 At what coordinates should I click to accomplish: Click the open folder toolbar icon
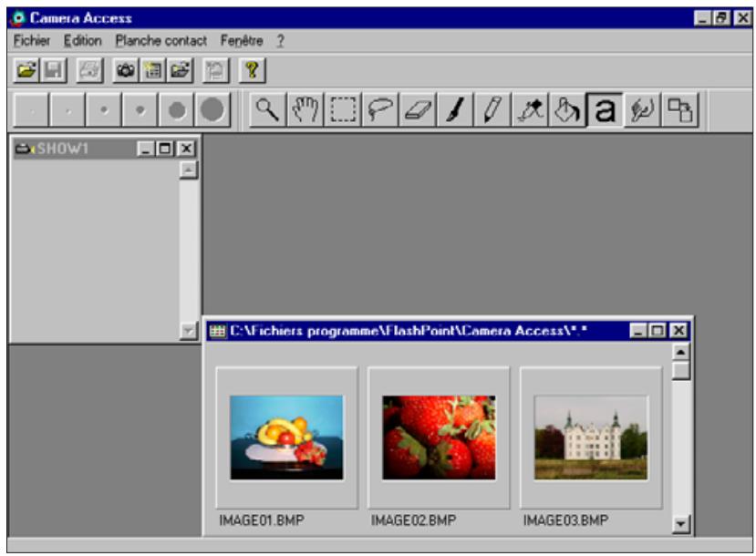click(26, 70)
